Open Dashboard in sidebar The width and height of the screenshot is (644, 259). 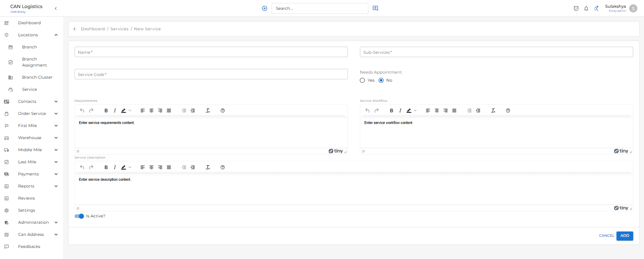click(x=29, y=23)
